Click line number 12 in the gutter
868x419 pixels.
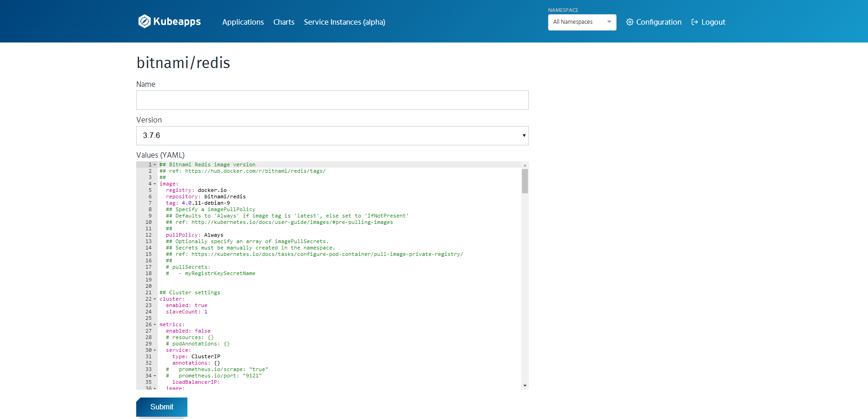(x=149, y=235)
